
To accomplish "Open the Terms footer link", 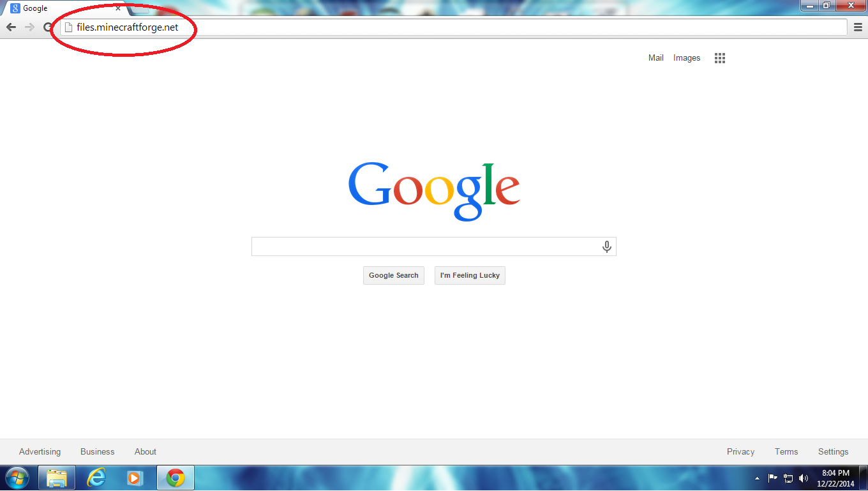I will point(786,451).
